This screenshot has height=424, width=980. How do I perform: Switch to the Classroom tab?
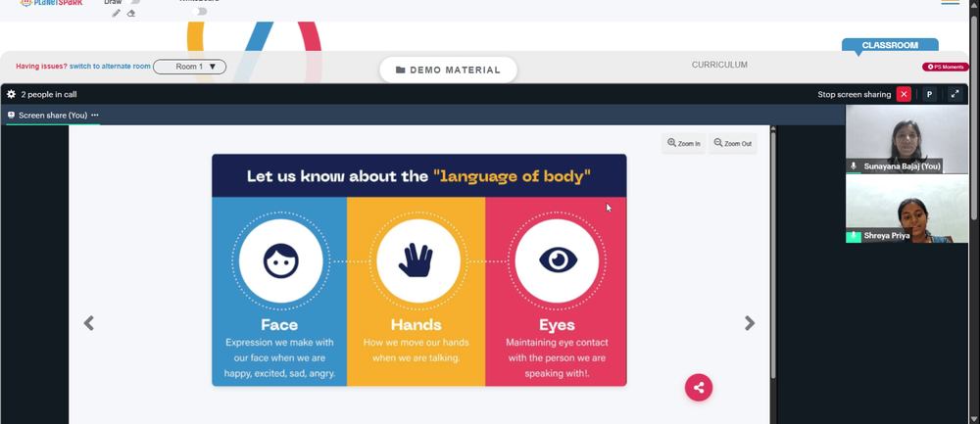[890, 46]
